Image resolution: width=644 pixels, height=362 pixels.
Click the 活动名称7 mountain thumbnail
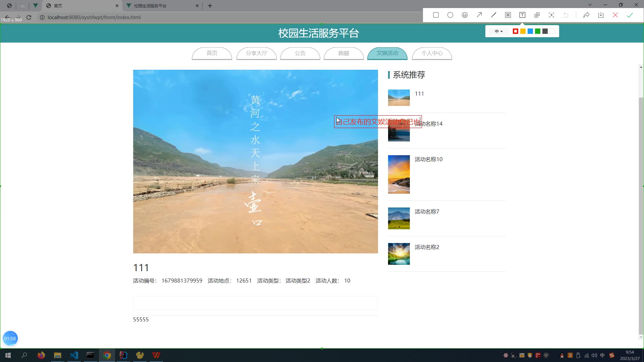tap(399, 218)
